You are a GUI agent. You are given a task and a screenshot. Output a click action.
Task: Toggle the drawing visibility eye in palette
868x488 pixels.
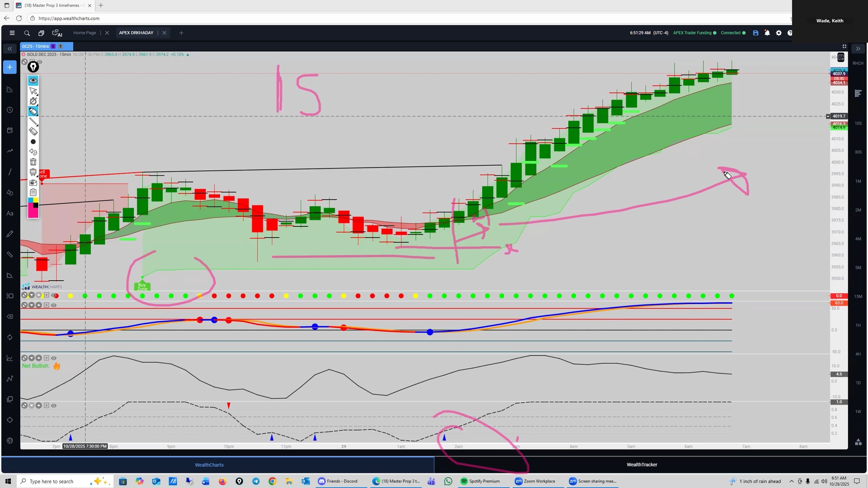click(33, 80)
